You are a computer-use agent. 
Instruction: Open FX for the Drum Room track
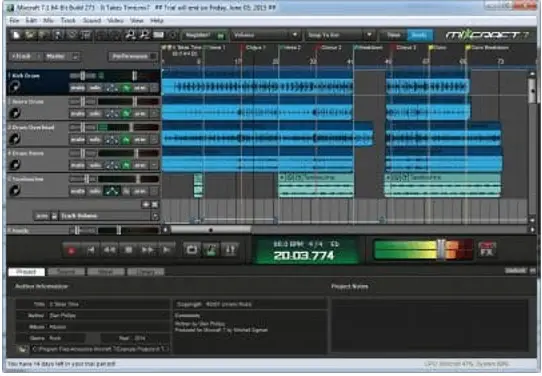point(126,165)
